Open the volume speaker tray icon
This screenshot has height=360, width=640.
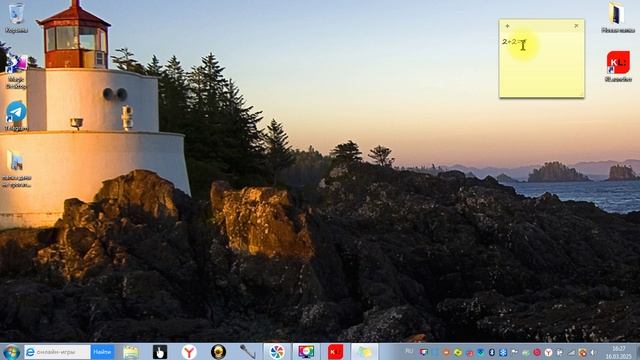593,353
